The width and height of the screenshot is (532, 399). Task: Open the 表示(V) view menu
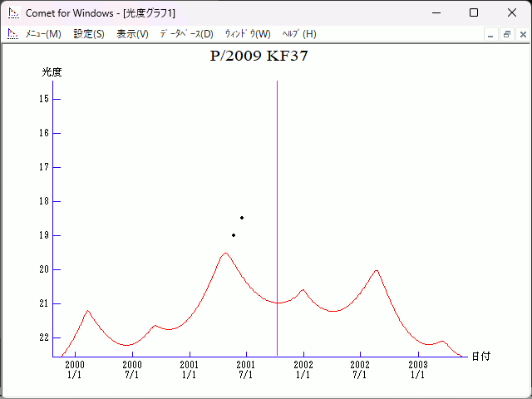(132, 34)
